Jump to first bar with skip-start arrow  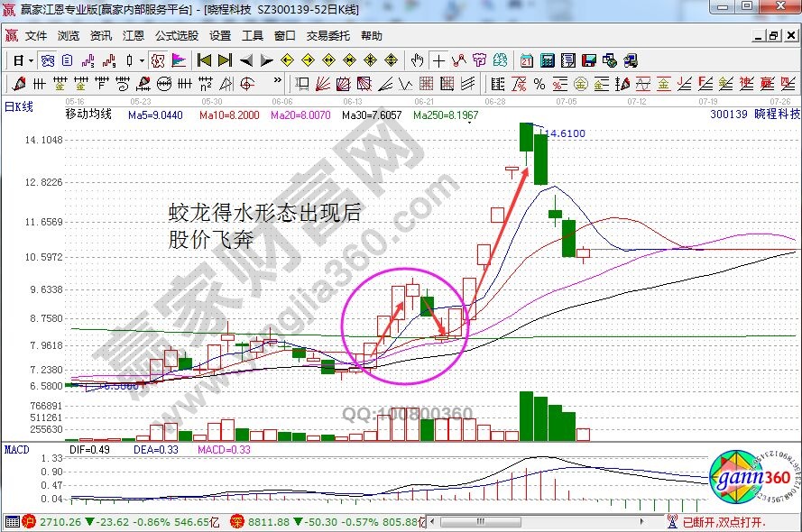[204, 60]
